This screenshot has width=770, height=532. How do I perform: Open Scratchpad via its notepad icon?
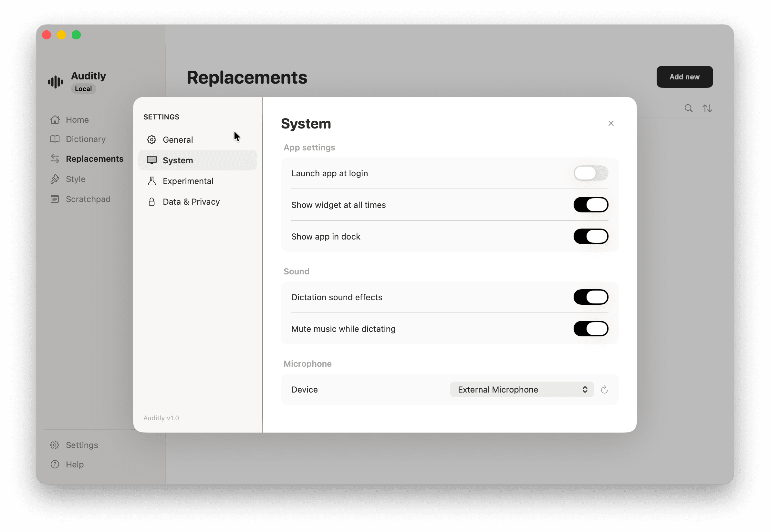pyautogui.click(x=55, y=199)
